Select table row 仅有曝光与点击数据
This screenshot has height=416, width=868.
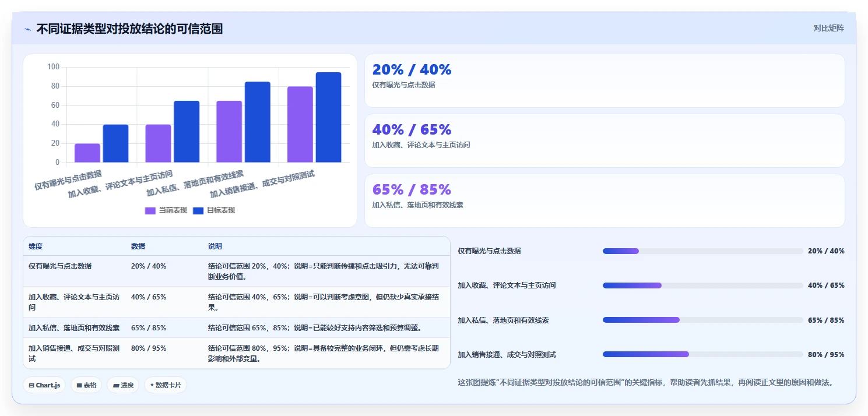237,271
